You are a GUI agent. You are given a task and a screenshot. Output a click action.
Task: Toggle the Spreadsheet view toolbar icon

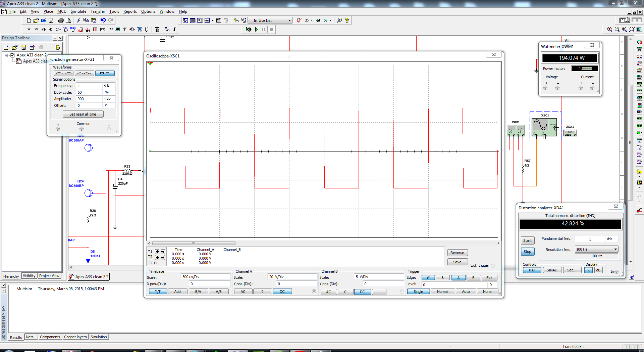pyautogui.click(x=193, y=20)
